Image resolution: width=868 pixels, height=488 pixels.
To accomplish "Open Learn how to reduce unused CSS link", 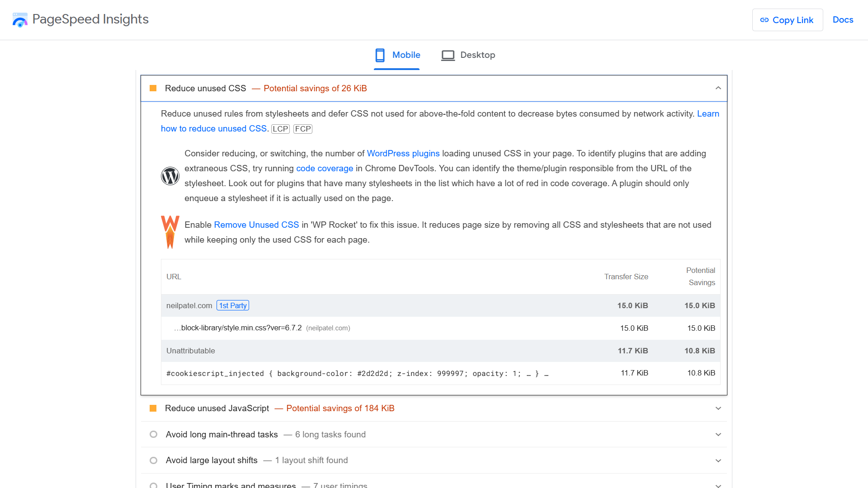I will (214, 129).
